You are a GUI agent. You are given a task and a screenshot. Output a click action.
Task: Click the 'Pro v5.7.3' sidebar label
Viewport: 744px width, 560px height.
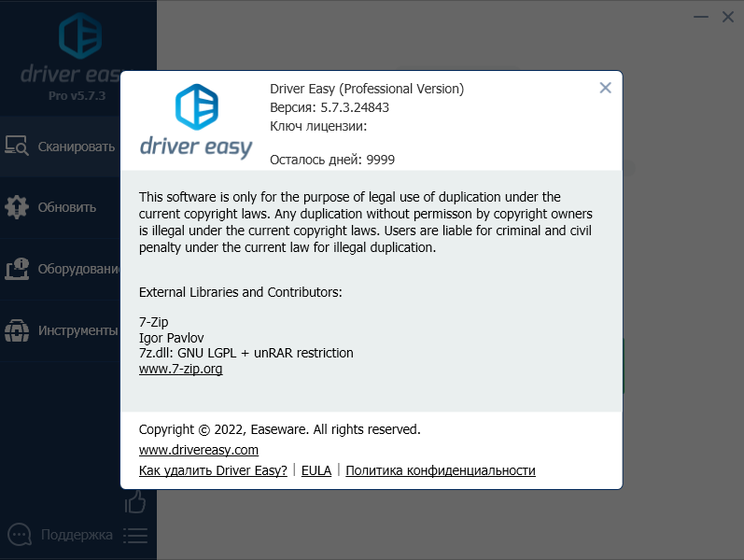click(77, 96)
